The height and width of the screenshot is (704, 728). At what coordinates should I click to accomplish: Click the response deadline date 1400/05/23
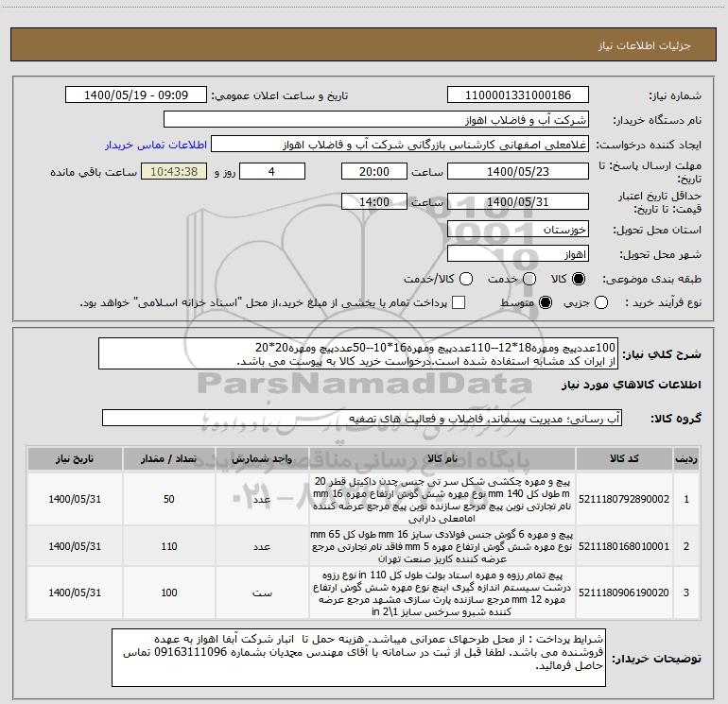518,172
